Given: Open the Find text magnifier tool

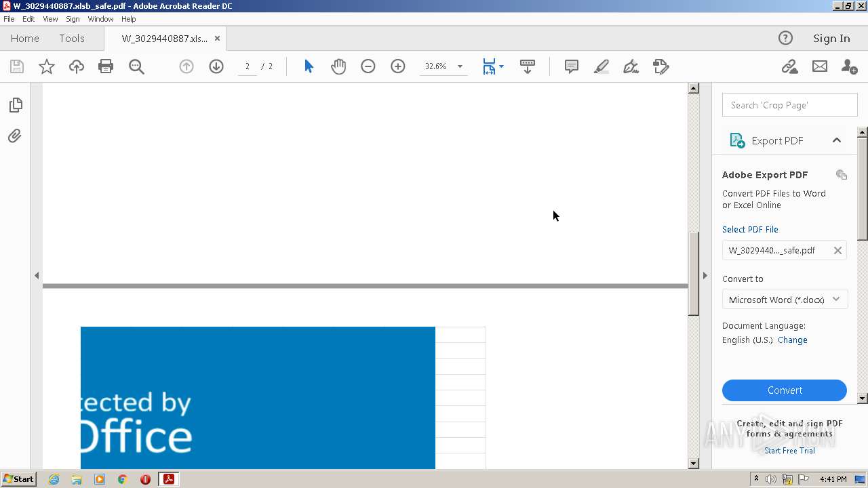Looking at the screenshot, I should (136, 66).
